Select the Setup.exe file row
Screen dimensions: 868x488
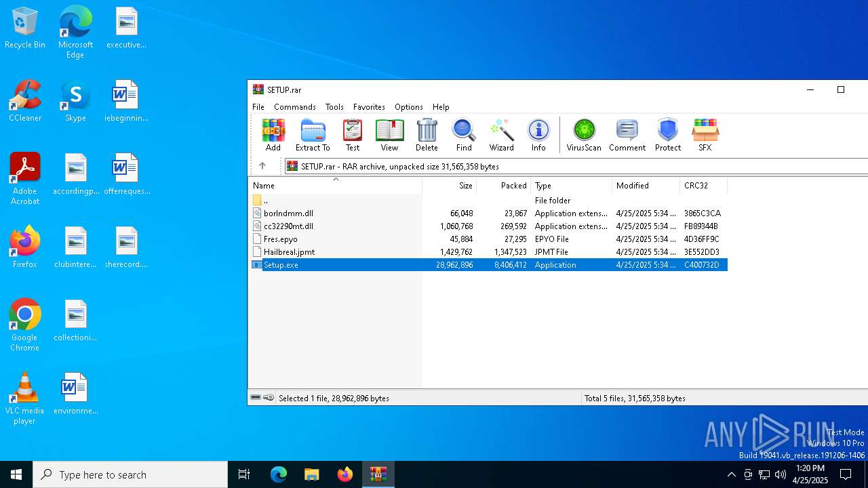[x=488, y=264]
